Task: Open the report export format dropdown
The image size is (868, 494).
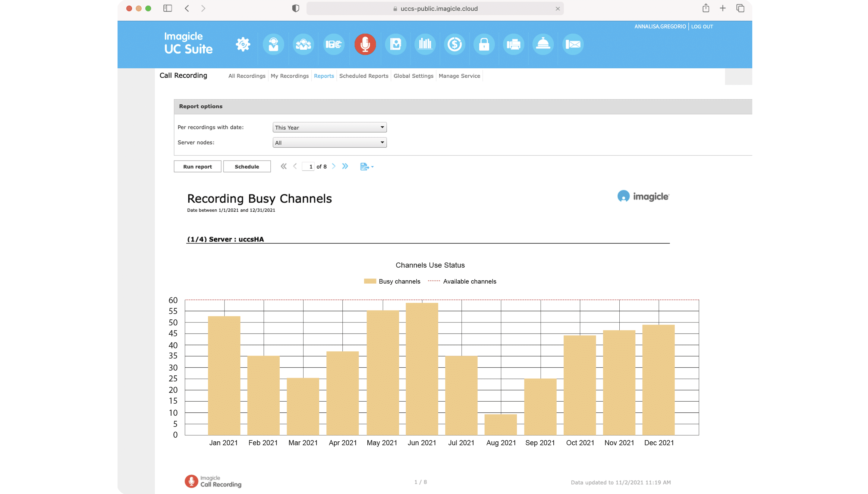Action: point(367,166)
